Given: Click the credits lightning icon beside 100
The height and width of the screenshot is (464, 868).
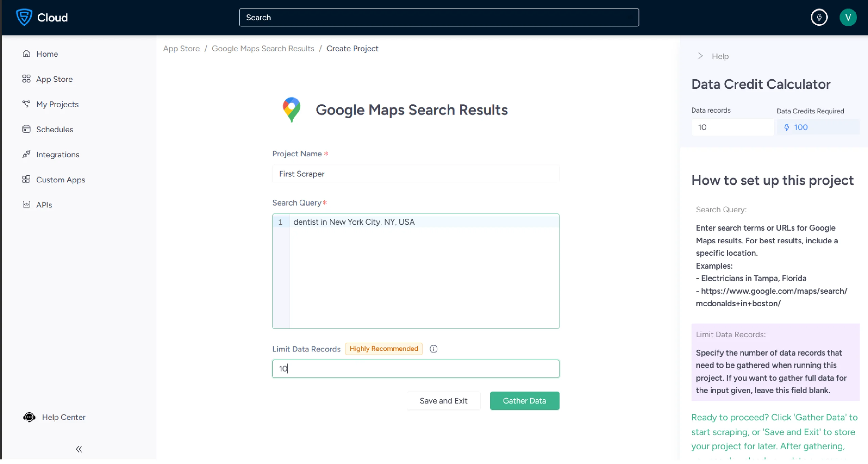Looking at the screenshot, I should (x=786, y=127).
